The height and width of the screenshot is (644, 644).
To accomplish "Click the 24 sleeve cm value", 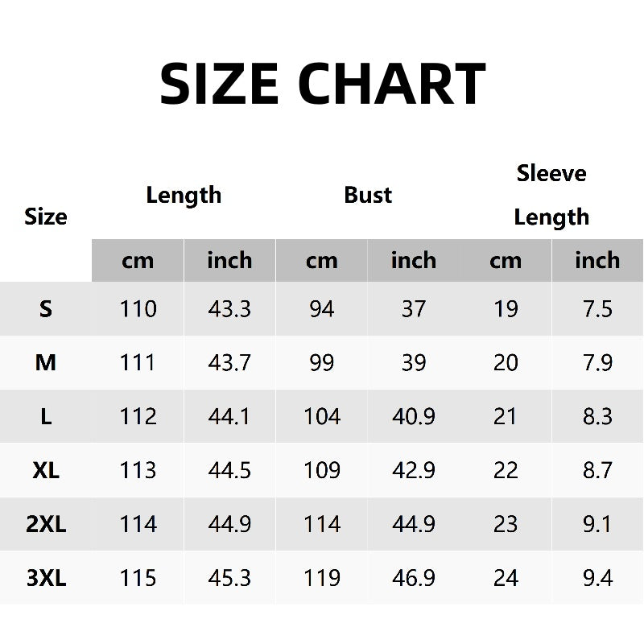I will click(x=506, y=578).
